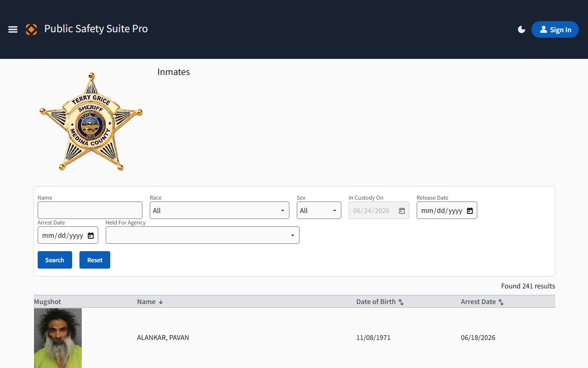This screenshot has height=368, width=588.
Task: Sort by Arrest Date column header
Action: tap(482, 302)
